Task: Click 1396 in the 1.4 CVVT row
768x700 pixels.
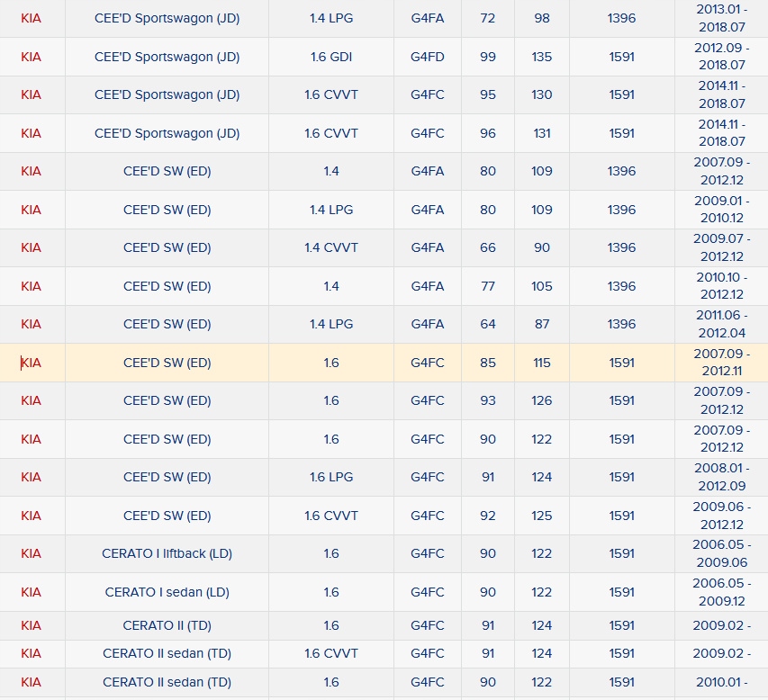Action: point(621,247)
